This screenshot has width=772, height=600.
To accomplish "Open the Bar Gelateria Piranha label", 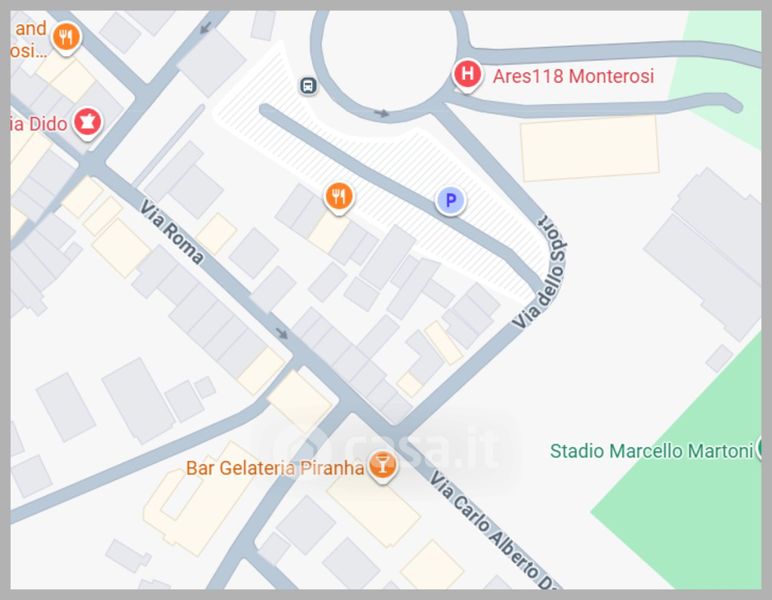I will 275,468.
